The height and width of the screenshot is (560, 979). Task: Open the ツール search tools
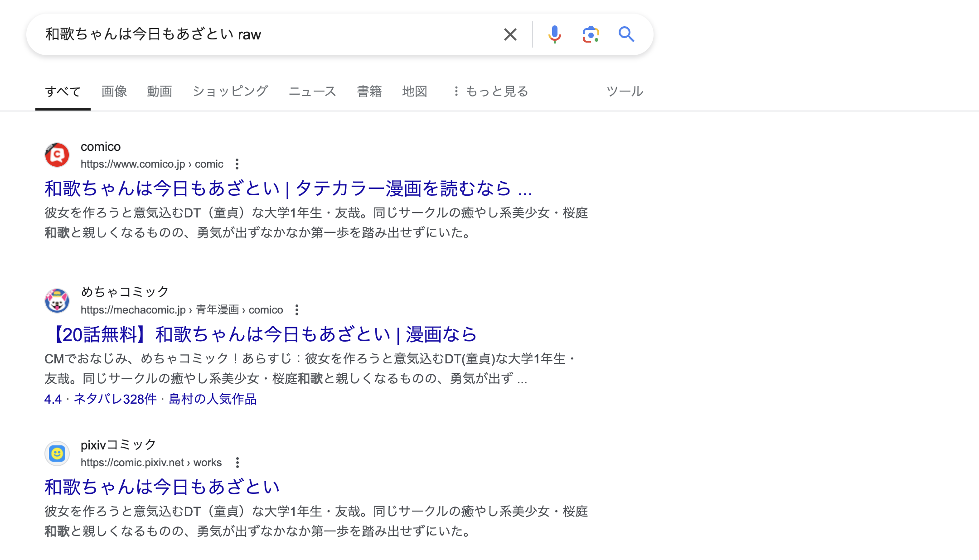click(x=625, y=92)
